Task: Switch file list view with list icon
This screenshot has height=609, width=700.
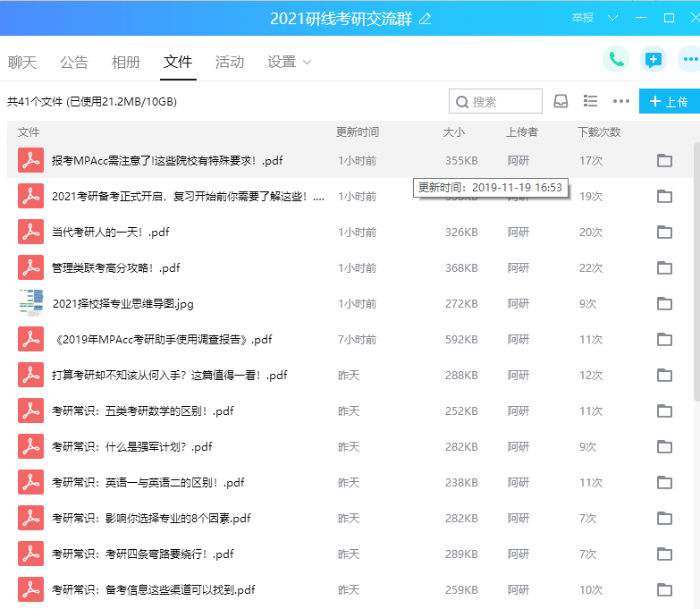Action: point(590,102)
